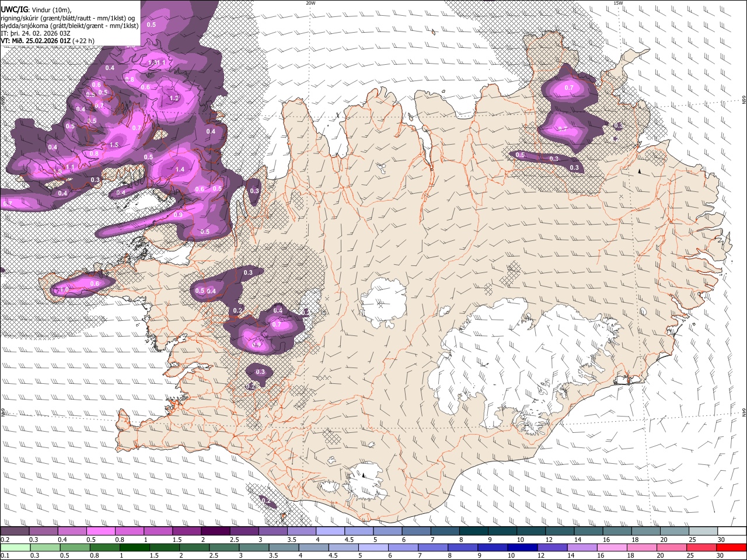Select the pure red lower swatch above the 30 label
The width and height of the screenshot is (747, 560).
coord(731,547)
